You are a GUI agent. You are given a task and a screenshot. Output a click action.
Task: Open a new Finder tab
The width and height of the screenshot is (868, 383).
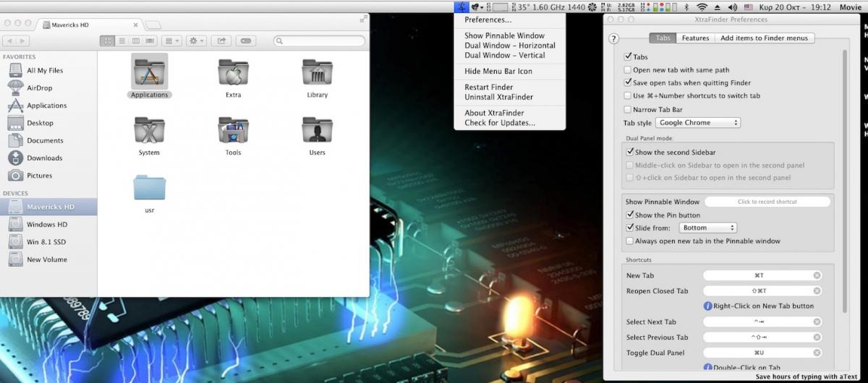pyautogui.click(x=153, y=25)
